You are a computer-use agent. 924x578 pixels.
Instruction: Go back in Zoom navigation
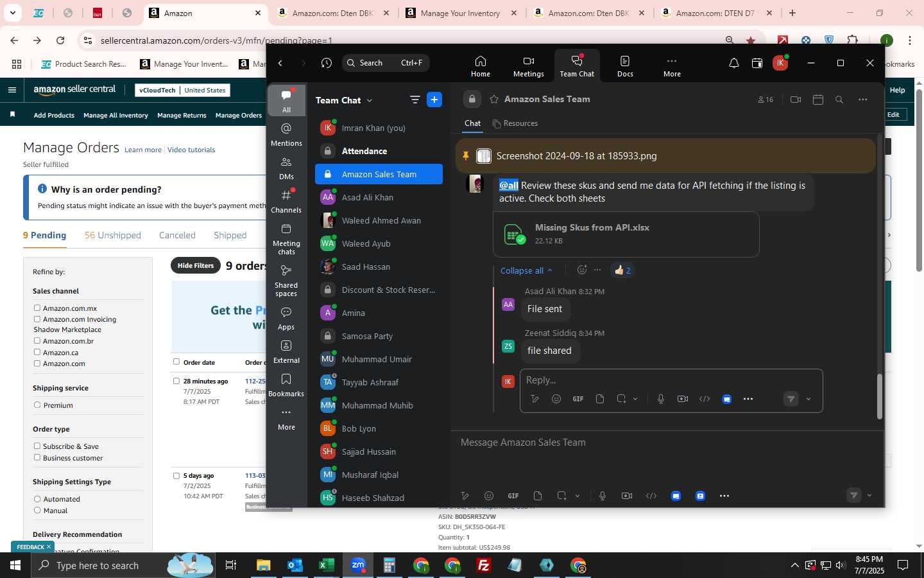280,63
